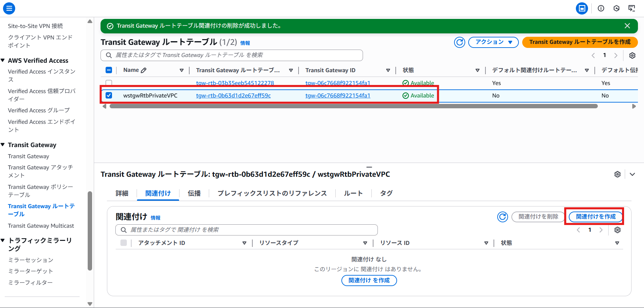
Task: Switch to the ルート tab
Action: pyautogui.click(x=353, y=193)
